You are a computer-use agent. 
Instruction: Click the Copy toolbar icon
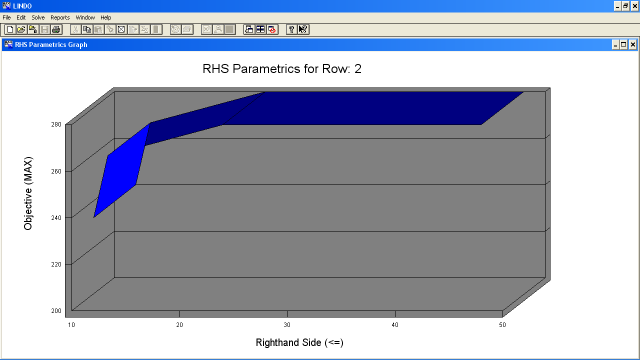tap(87, 29)
